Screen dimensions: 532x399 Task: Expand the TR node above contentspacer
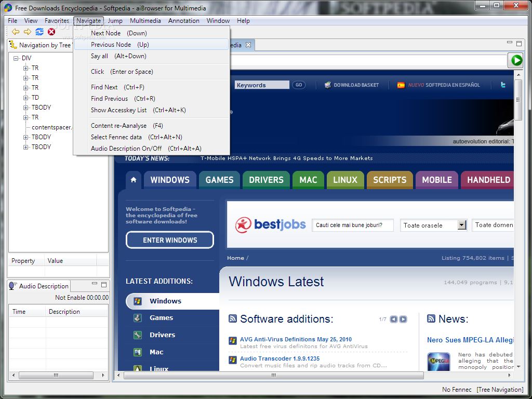click(25, 117)
